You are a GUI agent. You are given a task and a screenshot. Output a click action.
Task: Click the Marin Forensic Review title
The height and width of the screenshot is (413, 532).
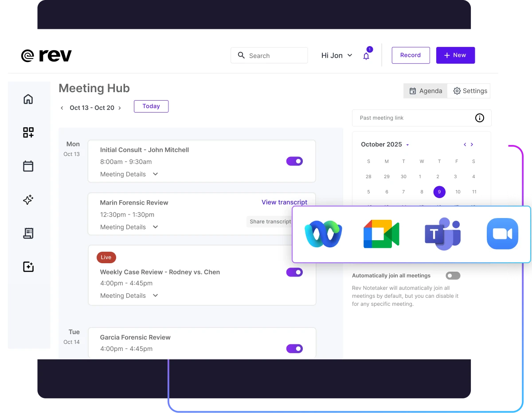(134, 203)
